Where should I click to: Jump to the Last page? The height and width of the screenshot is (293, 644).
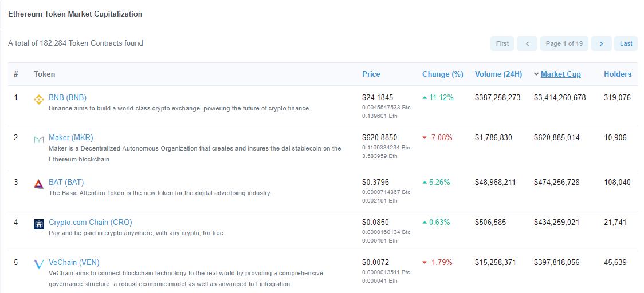(x=626, y=43)
